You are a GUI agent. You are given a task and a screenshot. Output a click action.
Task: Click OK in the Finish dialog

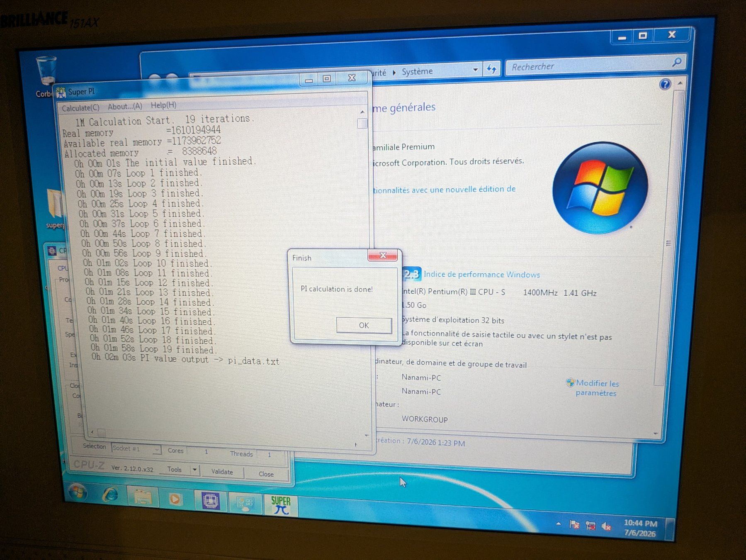(x=364, y=325)
